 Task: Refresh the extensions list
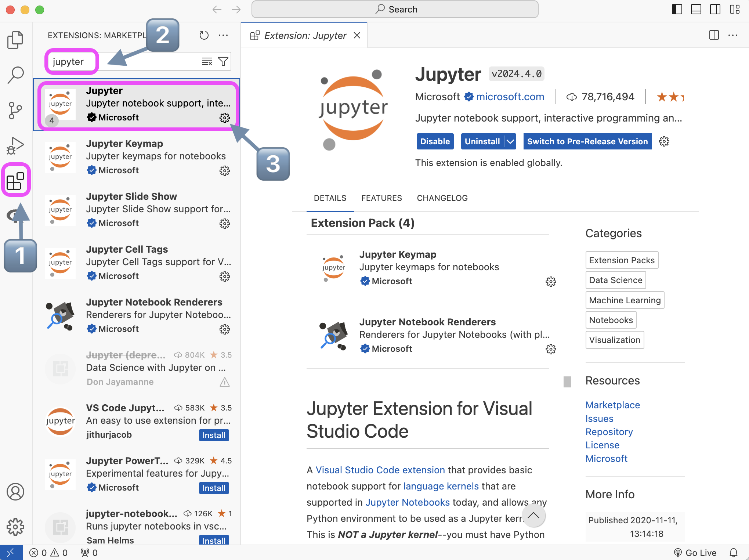point(204,35)
